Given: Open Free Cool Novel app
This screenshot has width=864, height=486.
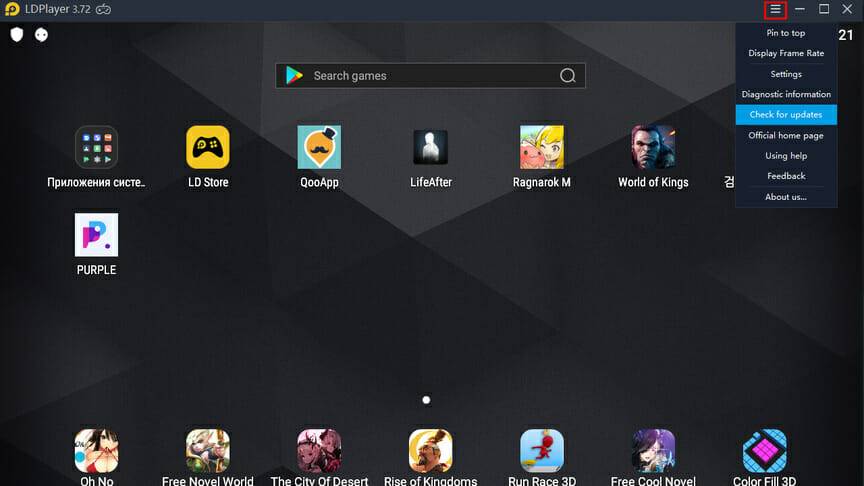Looking at the screenshot, I should pos(653,451).
